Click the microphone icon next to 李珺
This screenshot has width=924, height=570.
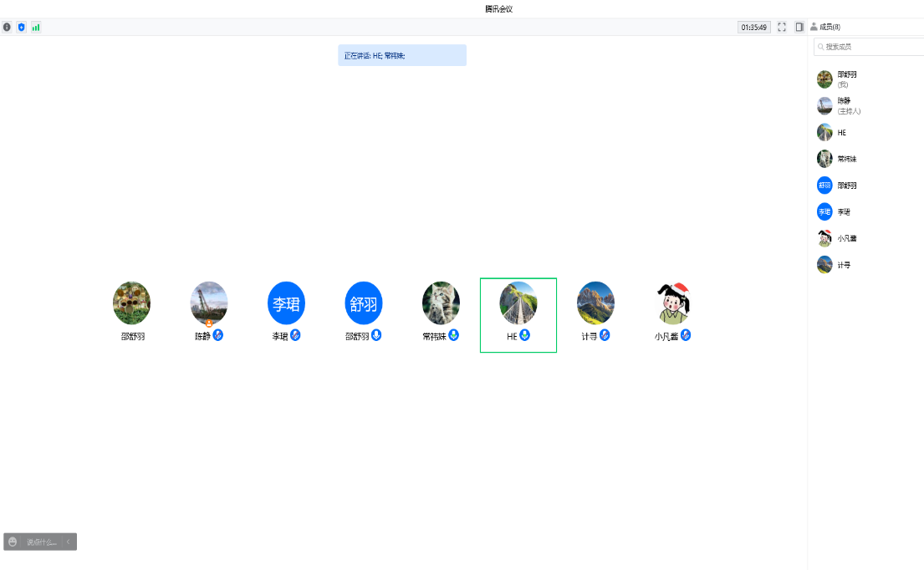pos(295,335)
